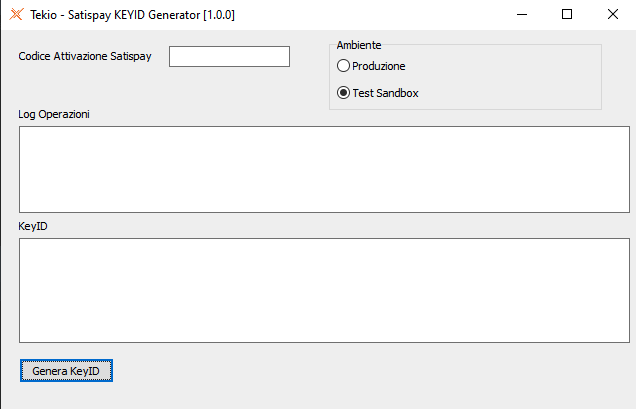Viewport: 636px width, 409px height.
Task: Click the Tekio app icon in title bar
Action: (15, 15)
